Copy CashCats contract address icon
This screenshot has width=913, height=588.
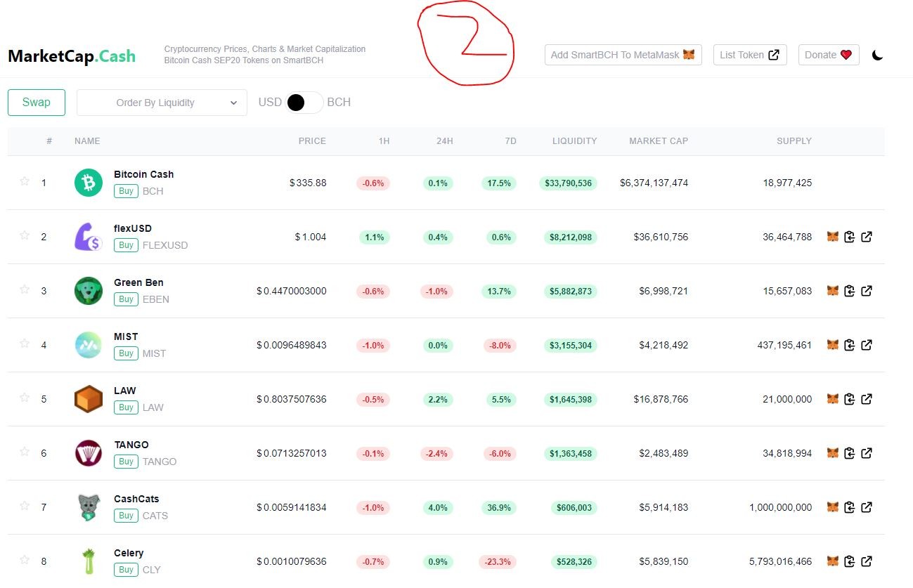[x=850, y=507]
